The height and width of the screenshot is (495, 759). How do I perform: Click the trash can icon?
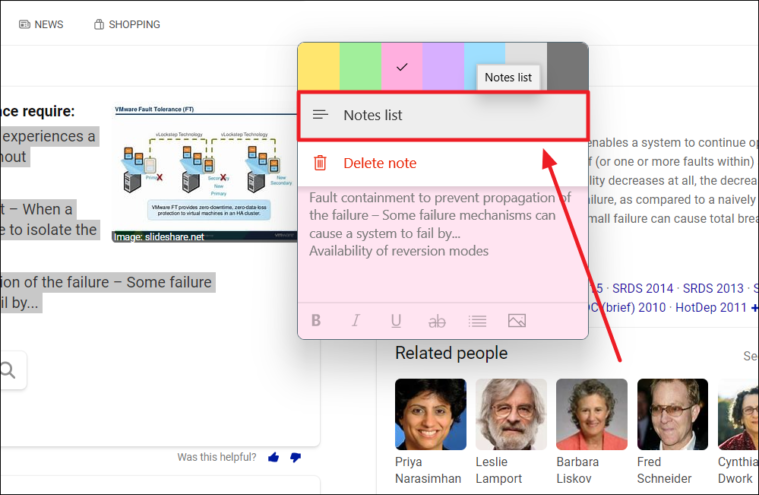320,163
